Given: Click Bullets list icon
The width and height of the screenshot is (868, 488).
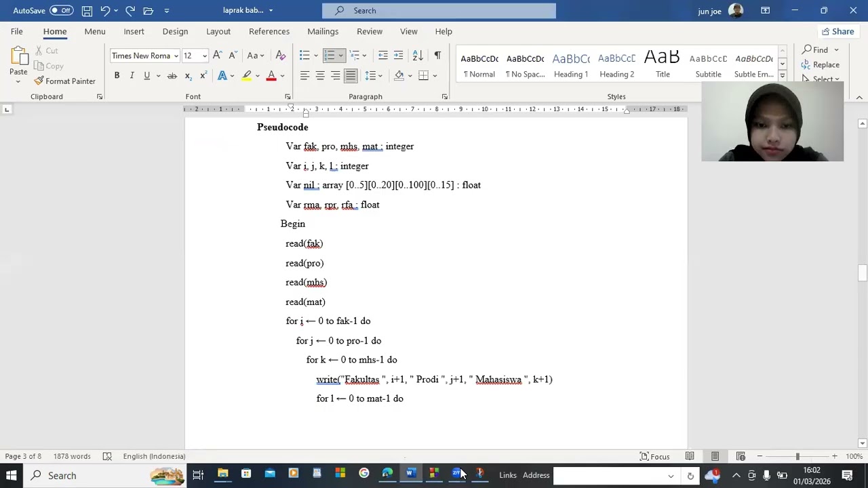Looking at the screenshot, I should point(304,56).
